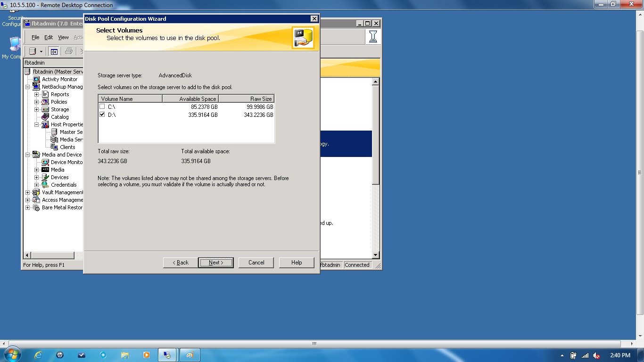The height and width of the screenshot is (362, 644).
Task: Click the volume icon in system tray
Action: tap(596, 355)
